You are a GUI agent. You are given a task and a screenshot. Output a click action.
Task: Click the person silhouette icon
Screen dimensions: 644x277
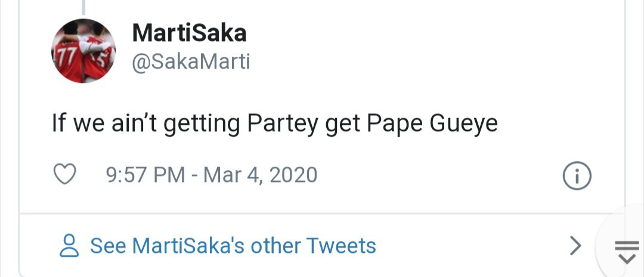tap(70, 245)
